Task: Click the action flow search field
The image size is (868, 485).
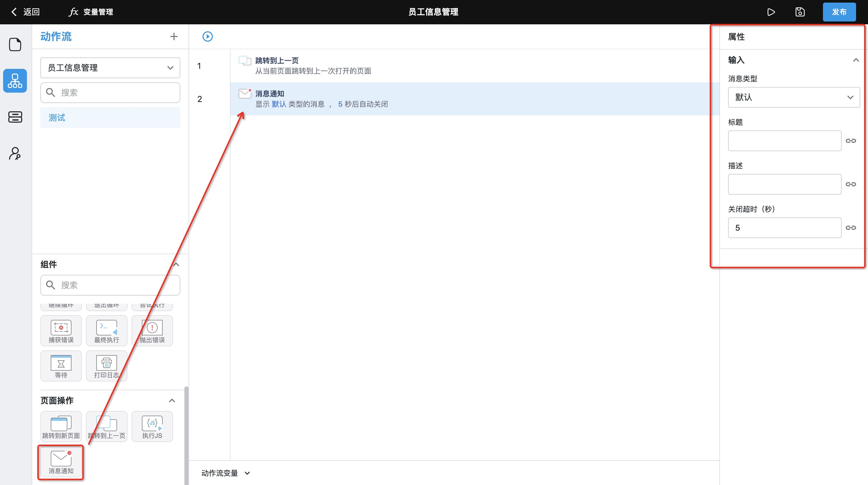Action: (110, 93)
